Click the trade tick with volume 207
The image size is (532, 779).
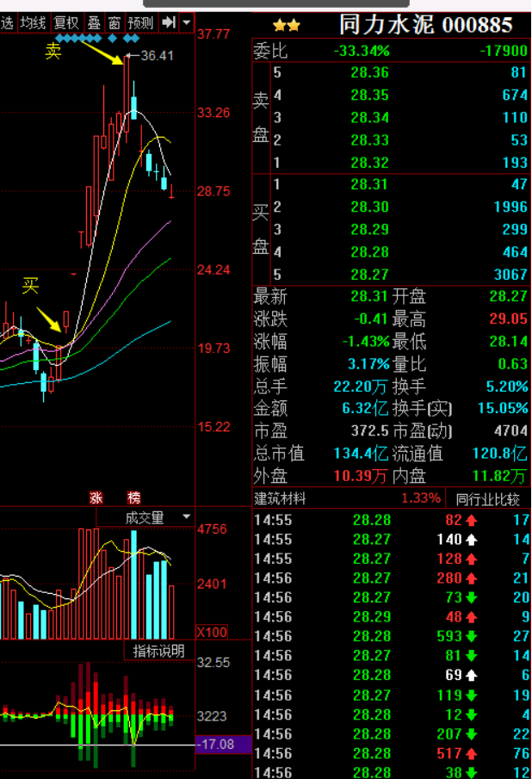(392, 733)
